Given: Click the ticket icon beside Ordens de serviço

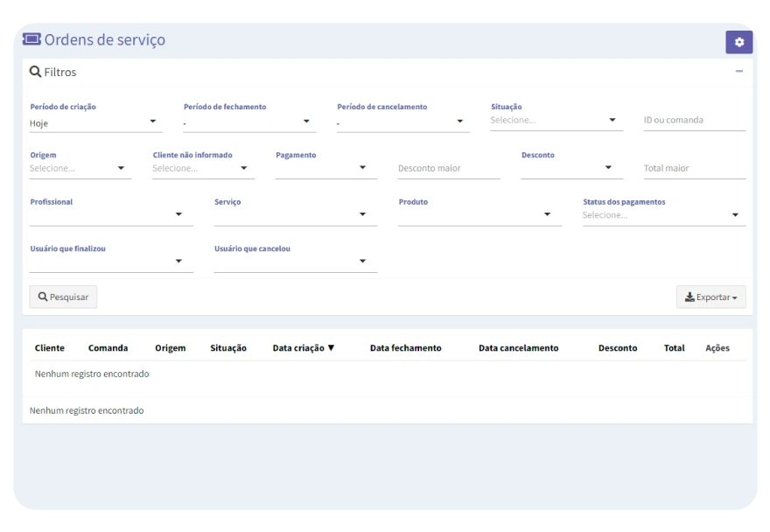Looking at the screenshot, I should pyautogui.click(x=31, y=39).
